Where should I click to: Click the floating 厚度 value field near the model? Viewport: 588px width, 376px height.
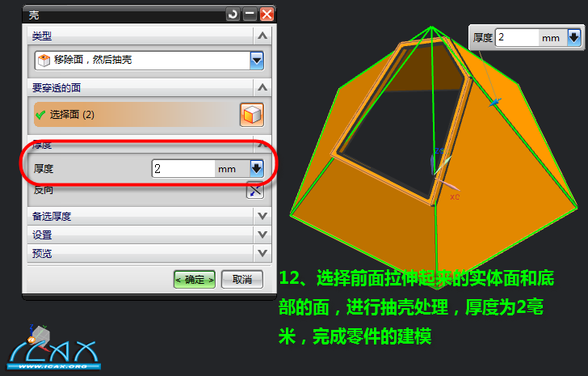(x=517, y=37)
